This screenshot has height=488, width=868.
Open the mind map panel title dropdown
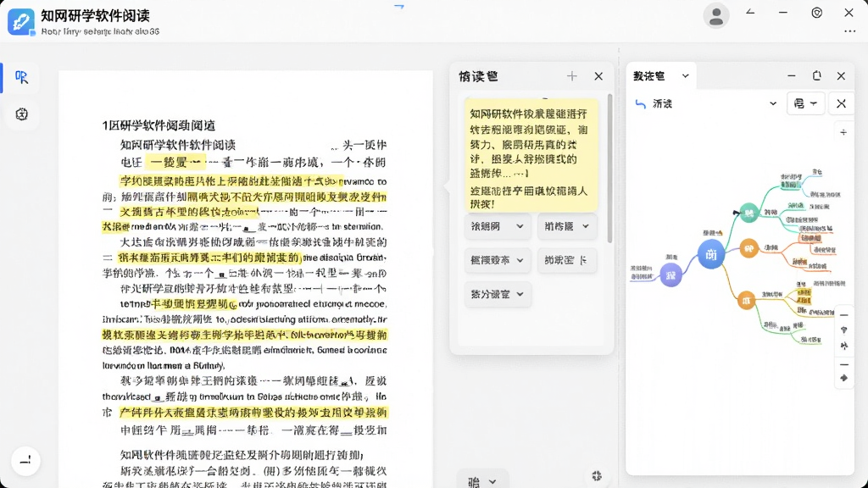pyautogui.click(x=685, y=75)
